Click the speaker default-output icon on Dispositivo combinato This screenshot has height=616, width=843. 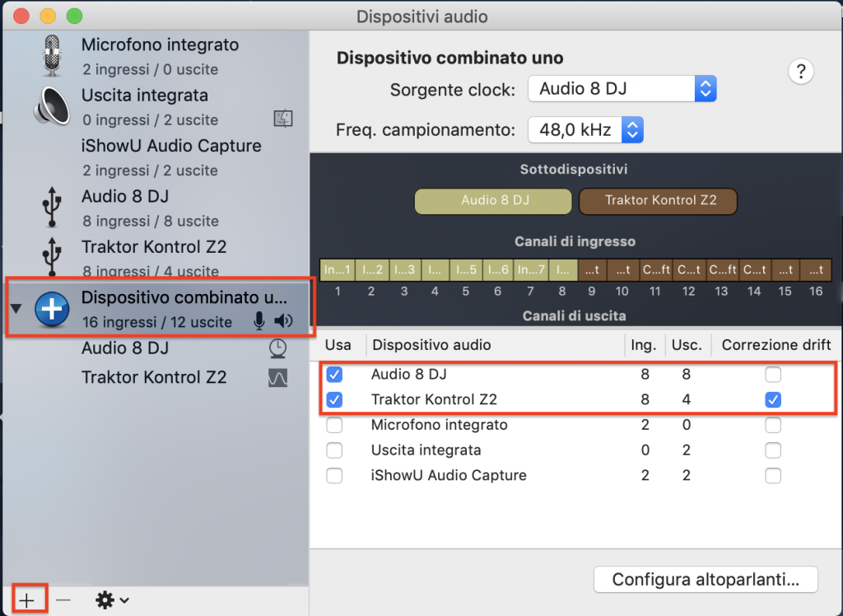click(x=283, y=321)
